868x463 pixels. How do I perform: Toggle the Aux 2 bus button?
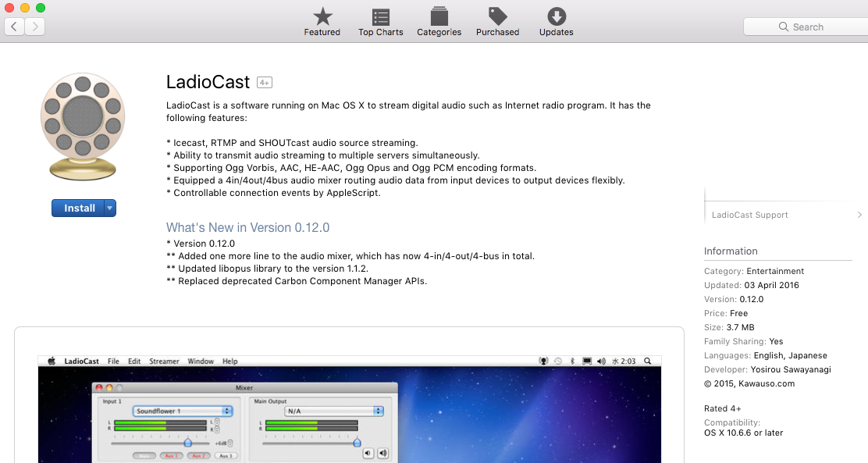click(198, 456)
